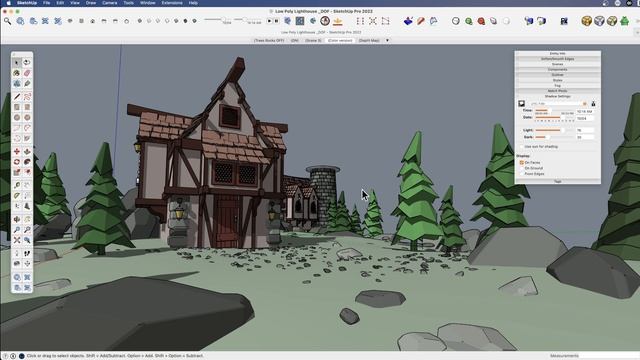Start the scene animation play button

point(269,21)
